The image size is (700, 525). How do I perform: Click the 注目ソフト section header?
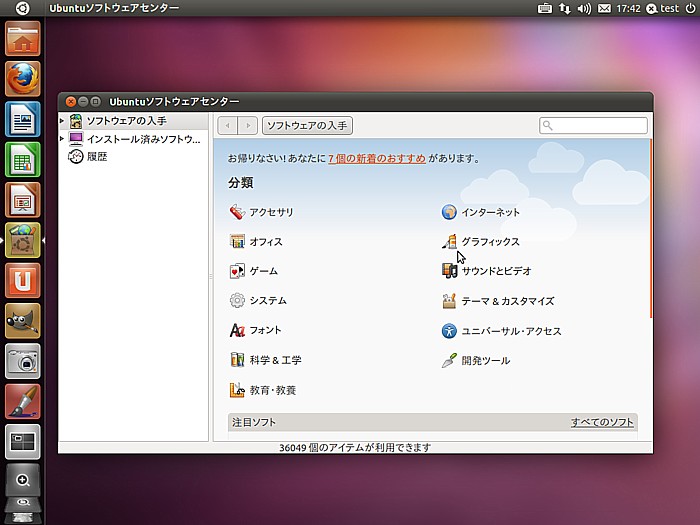tap(433, 422)
